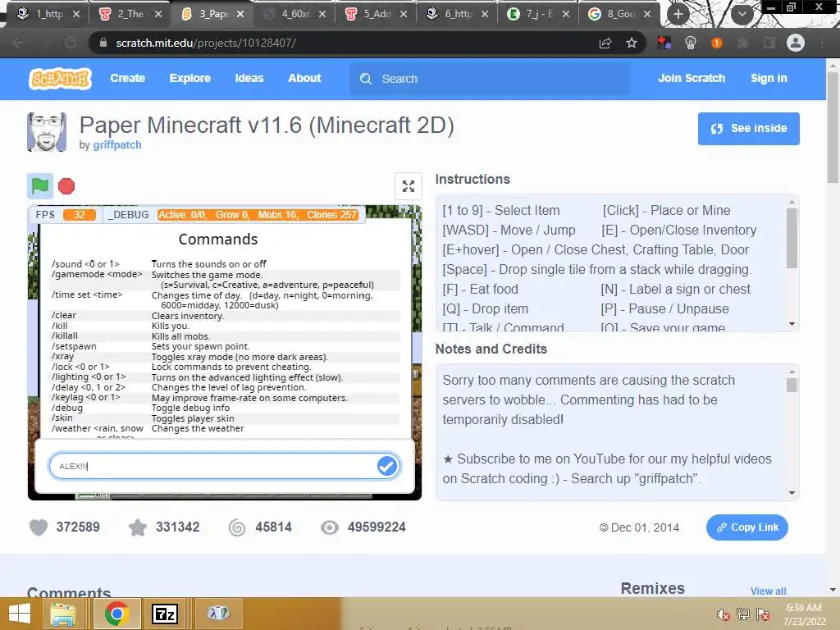Image resolution: width=840 pixels, height=630 pixels.
Task: Switch to the 7_j tab
Action: tap(540, 14)
